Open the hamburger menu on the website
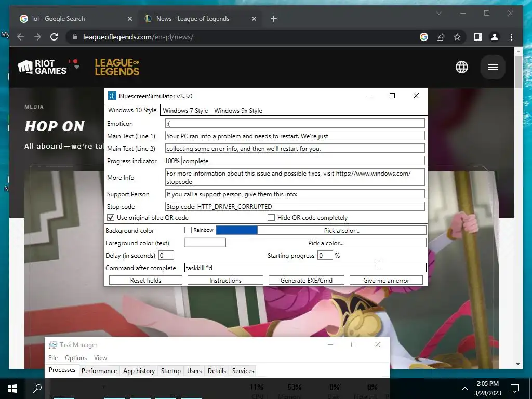 coord(493,67)
